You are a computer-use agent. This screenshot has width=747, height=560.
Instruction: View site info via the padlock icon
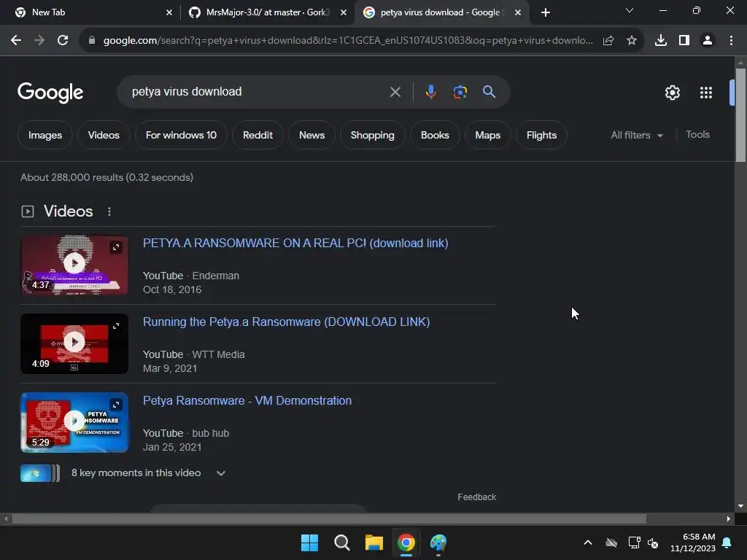[x=92, y=41]
